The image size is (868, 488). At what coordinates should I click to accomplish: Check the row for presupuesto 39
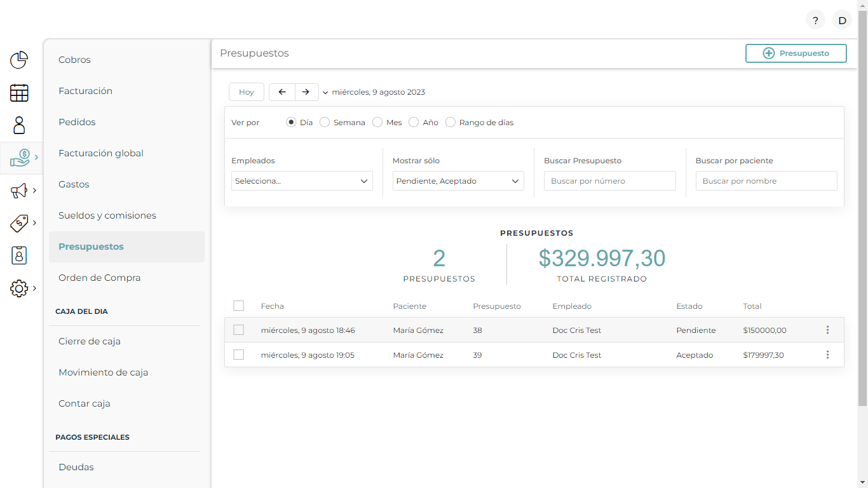[x=239, y=355]
